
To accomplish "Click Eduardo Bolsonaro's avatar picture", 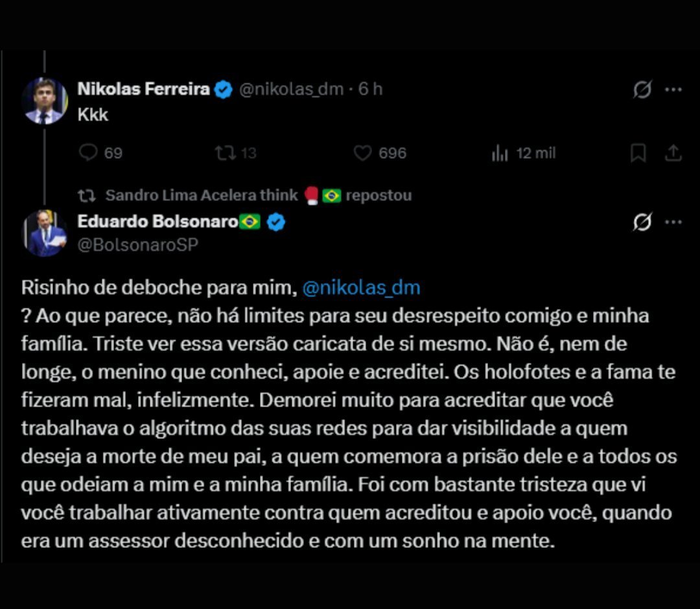I will (45, 233).
